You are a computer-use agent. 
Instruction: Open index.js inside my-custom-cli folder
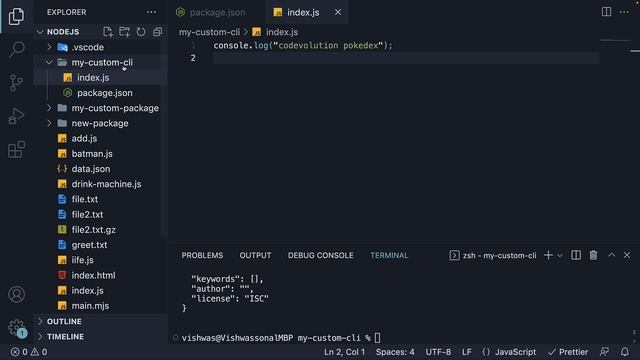(100, 78)
